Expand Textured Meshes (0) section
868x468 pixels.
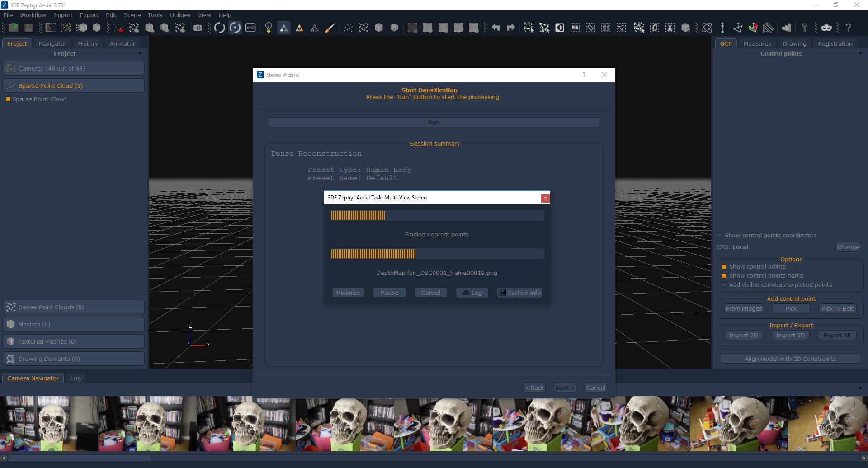pyautogui.click(x=74, y=341)
